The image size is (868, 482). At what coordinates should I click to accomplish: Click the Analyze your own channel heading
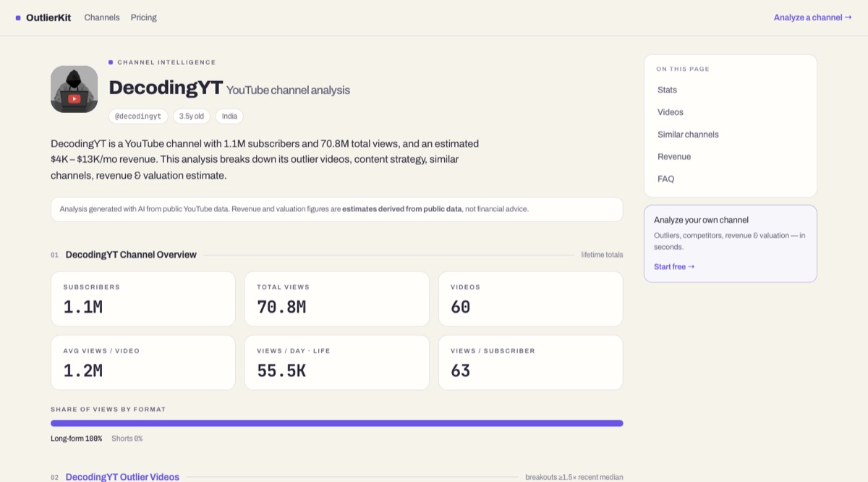[701, 220]
